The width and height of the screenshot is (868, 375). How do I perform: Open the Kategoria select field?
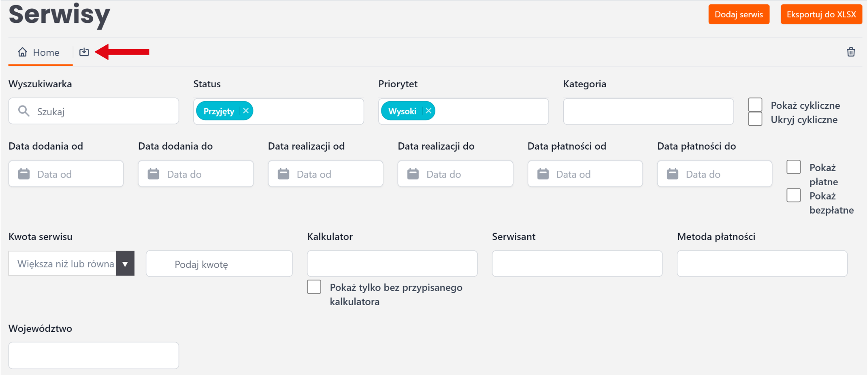click(648, 111)
